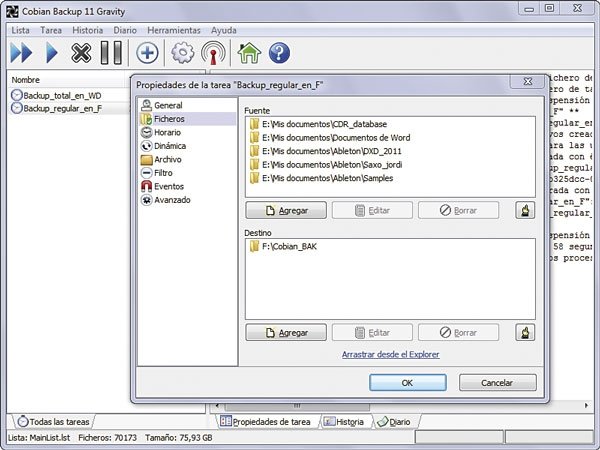Open the Tarea menu
600x450 pixels.
pyautogui.click(x=51, y=30)
